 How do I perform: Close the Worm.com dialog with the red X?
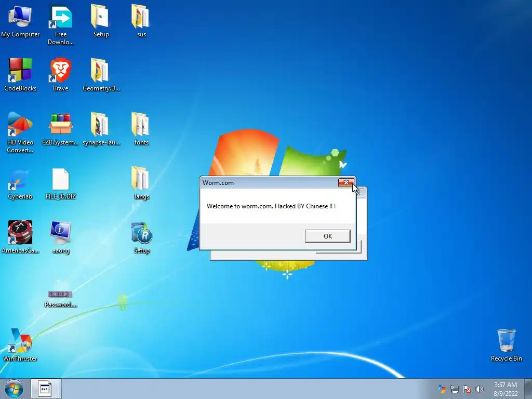click(346, 182)
